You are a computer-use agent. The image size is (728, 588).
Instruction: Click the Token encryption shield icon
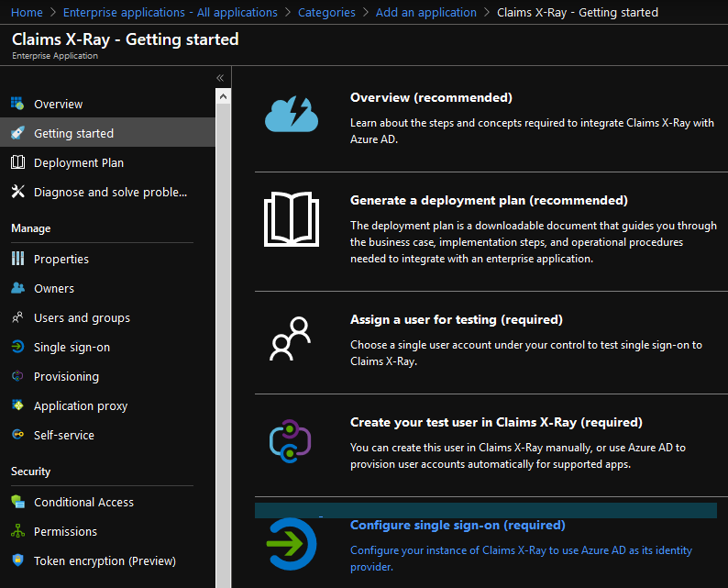[17, 560]
